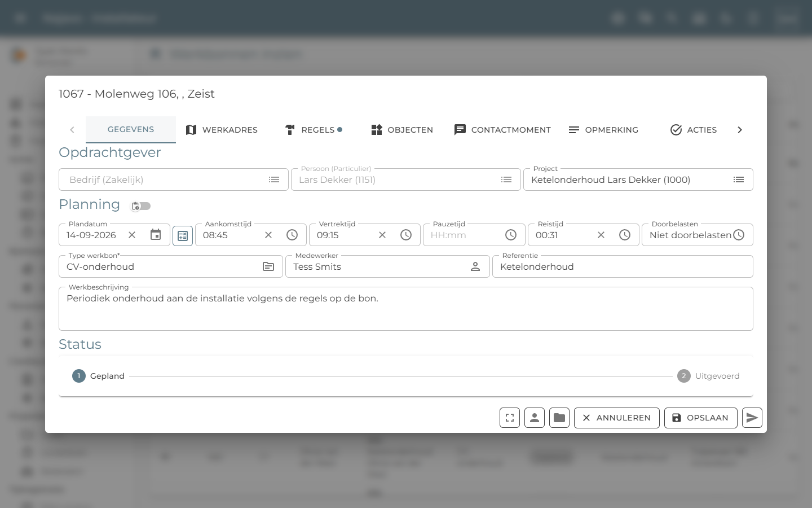Screen dimensions: 812x508
Task: Click into the Werkbeschrijving text area
Action: [406, 309]
